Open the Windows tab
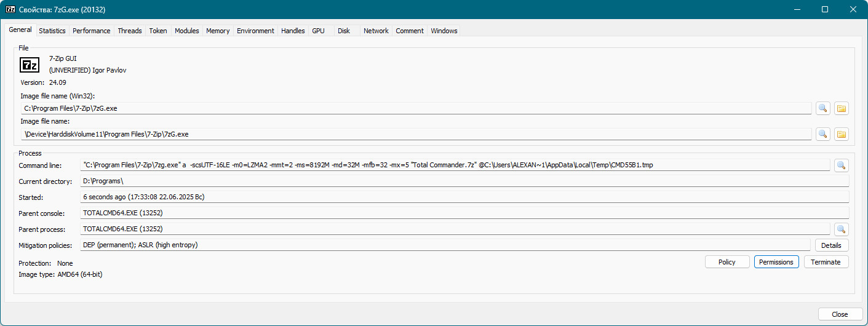Screen dimensions: 868x326 point(444,31)
